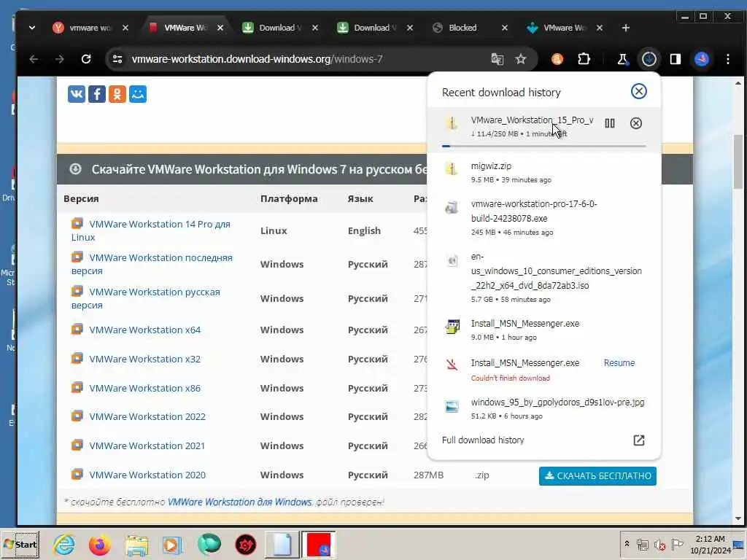
Task: Share page on Odnoklassniki icon
Action: [x=117, y=94]
